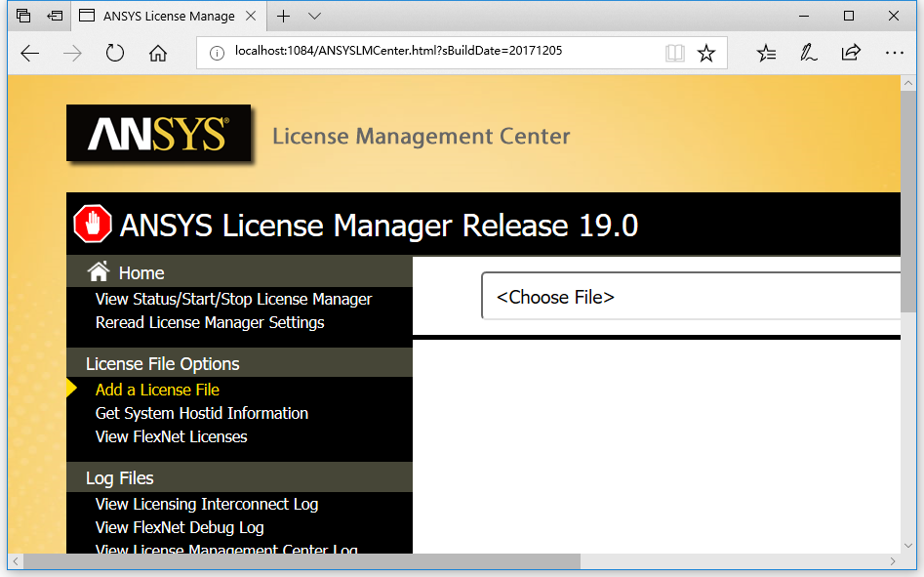Open browser Settings and more menu
The image size is (924, 577).
tap(894, 53)
